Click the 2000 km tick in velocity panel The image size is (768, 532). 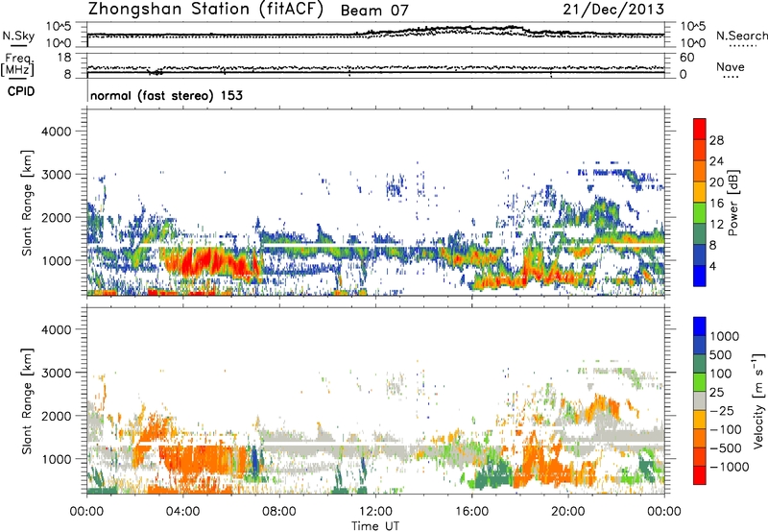coord(56,416)
